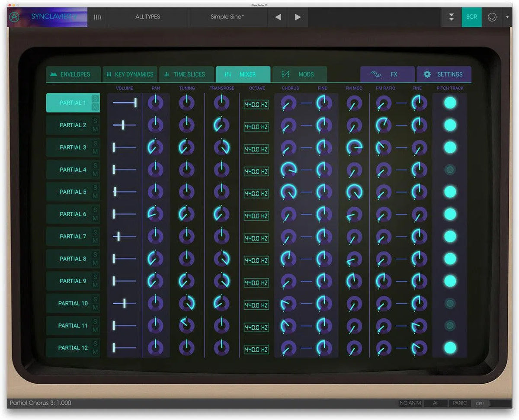Viewport: 519px width, 420px height.
Task: Click the double-chevron preset download icon
Action: (451, 17)
